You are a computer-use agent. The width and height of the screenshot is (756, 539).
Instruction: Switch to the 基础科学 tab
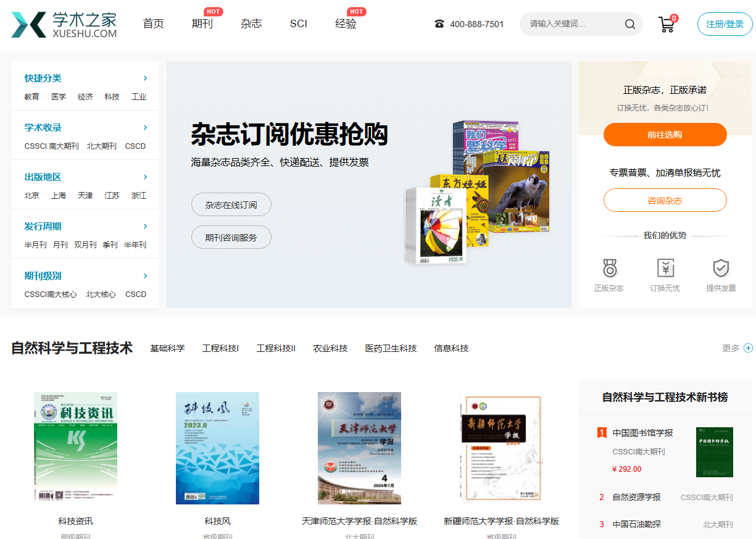pyautogui.click(x=167, y=348)
